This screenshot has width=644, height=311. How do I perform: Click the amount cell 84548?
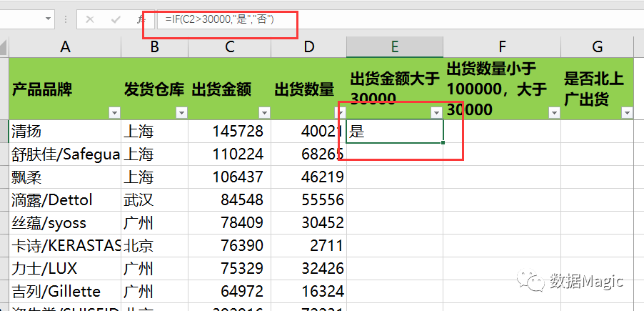[230, 200]
